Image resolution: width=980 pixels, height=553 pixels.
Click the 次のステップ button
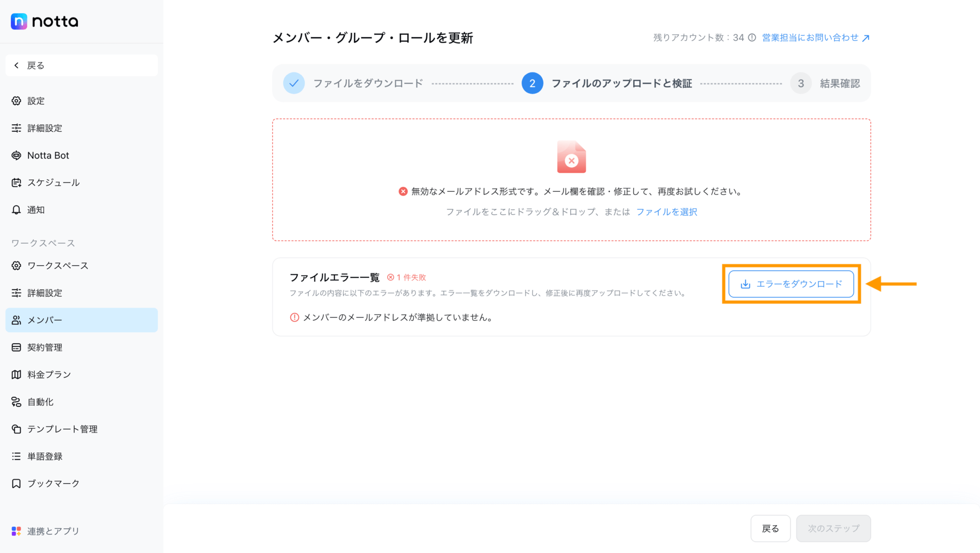tap(834, 528)
